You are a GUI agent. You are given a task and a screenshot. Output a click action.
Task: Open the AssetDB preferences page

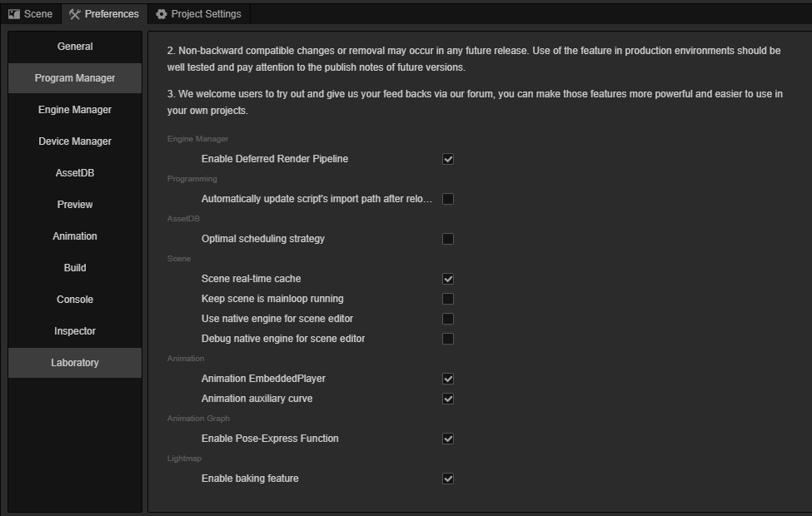(75, 173)
